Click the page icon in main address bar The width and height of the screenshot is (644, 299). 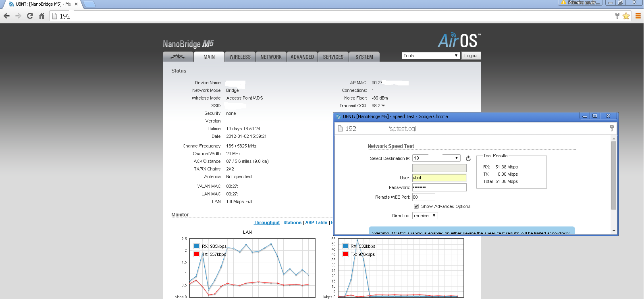[54, 16]
